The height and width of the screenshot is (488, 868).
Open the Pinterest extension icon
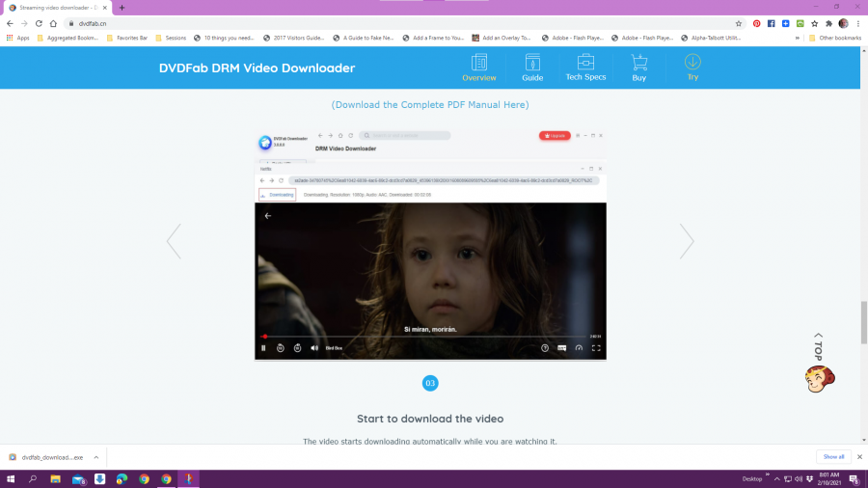click(757, 23)
